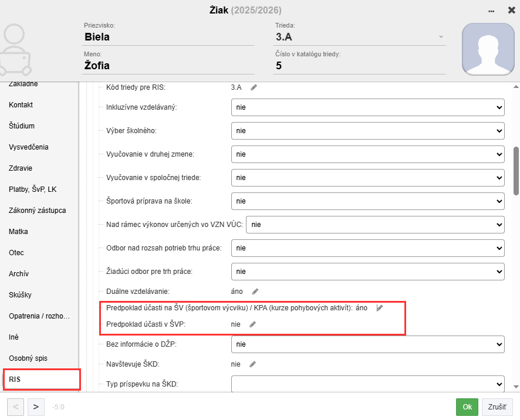Select the Zdravie tab in sidebar
This screenshot has height=420, width=520.
pos(21,168)
